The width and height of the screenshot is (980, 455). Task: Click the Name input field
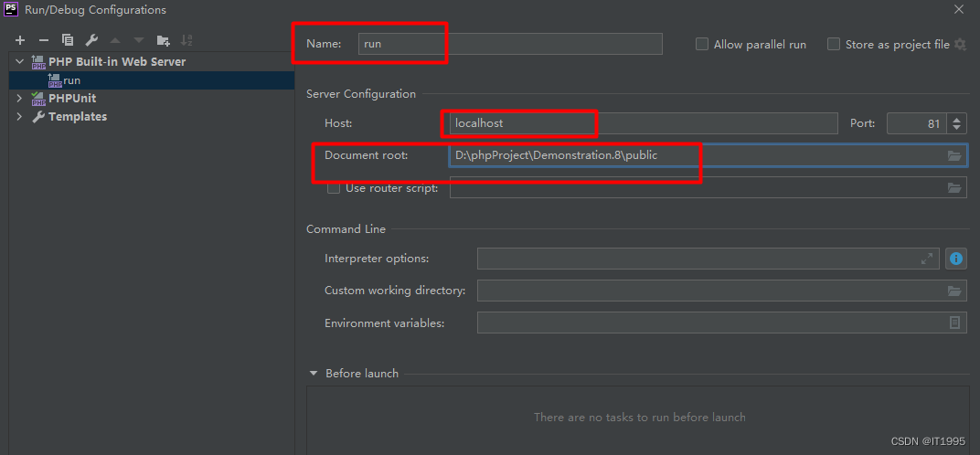[x=510, y=44]
